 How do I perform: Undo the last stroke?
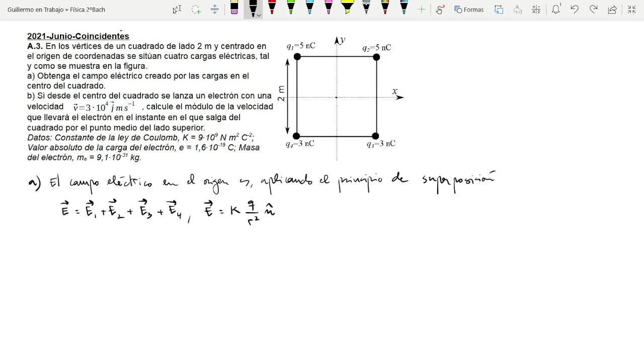[x=575, y=10]
